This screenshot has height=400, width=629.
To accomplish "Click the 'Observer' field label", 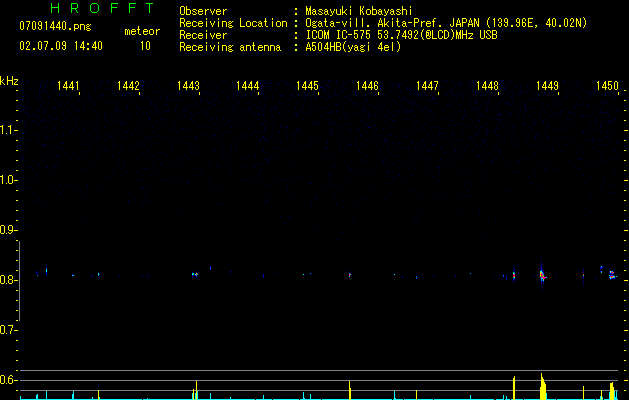I will coord(203,11).
